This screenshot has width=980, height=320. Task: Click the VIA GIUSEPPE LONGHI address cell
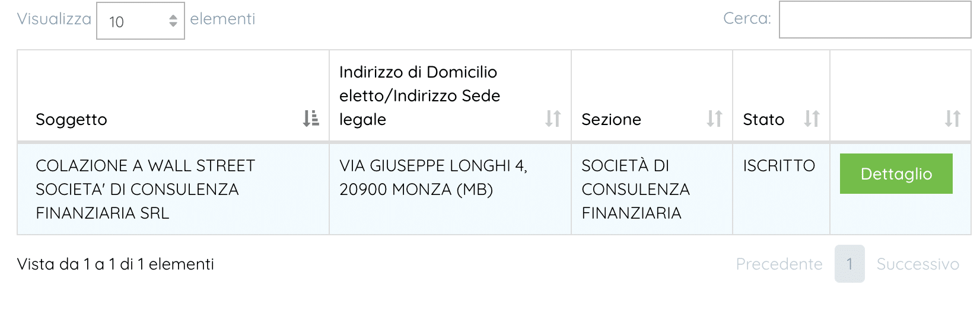(433, 177)
